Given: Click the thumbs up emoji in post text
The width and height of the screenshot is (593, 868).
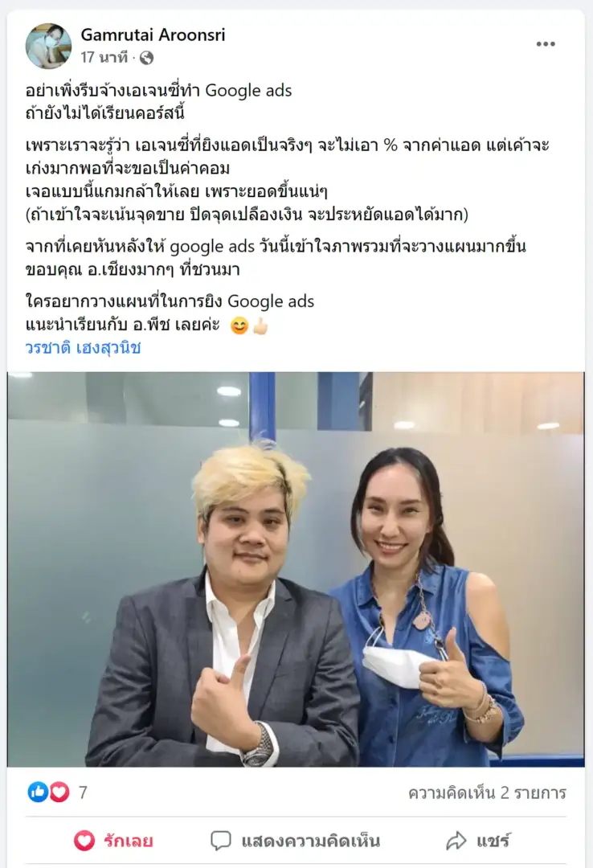Looking at the screenshot, I should pos(260,326).
